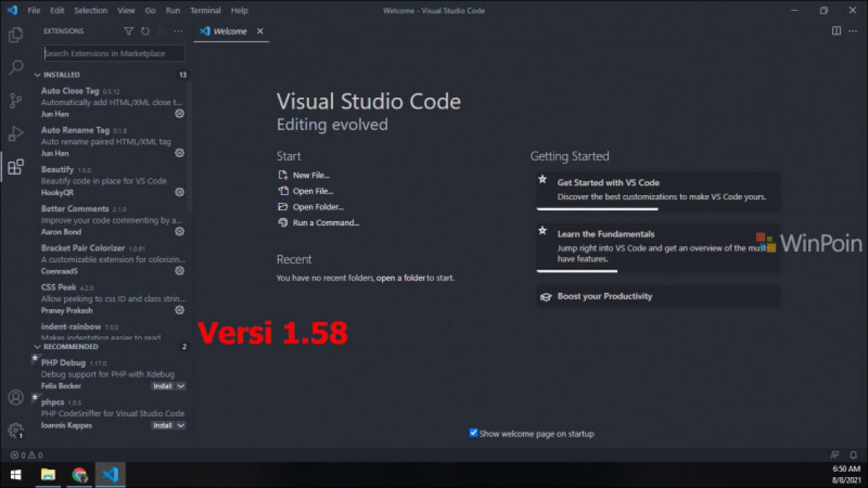Toggle Show welcome page on startup
Viewport: 868px width, 488px height.
coord(473,433)
